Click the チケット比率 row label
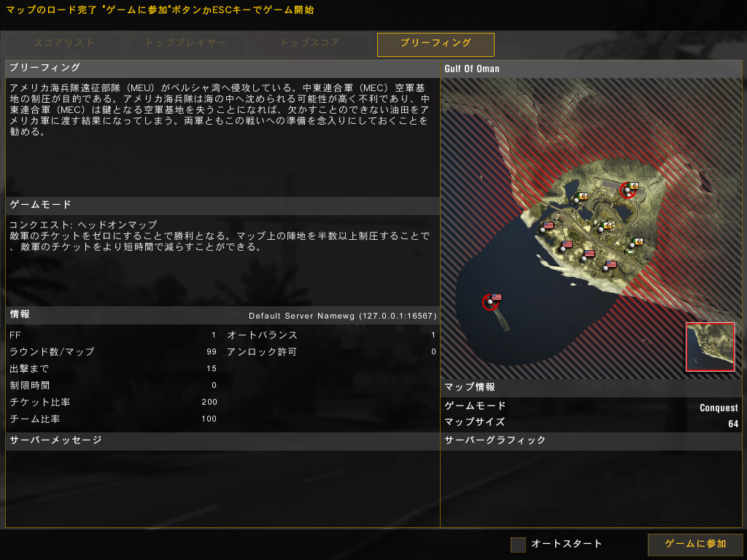Image resolution: width=747 pixels, height=560 pixels. (39, 402)
